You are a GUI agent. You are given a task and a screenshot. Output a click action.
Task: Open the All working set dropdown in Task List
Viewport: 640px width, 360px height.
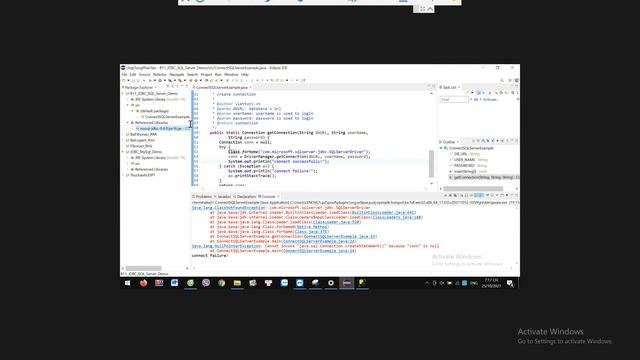coord(476,100)
